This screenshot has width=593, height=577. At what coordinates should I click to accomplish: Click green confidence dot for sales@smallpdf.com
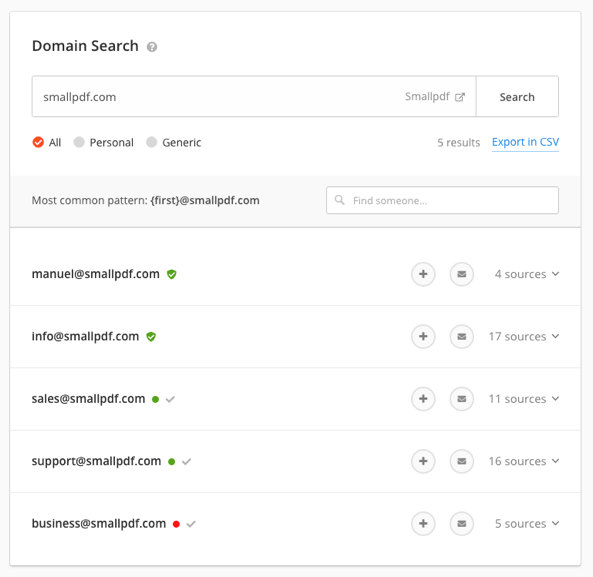click(x=155, y=399)
